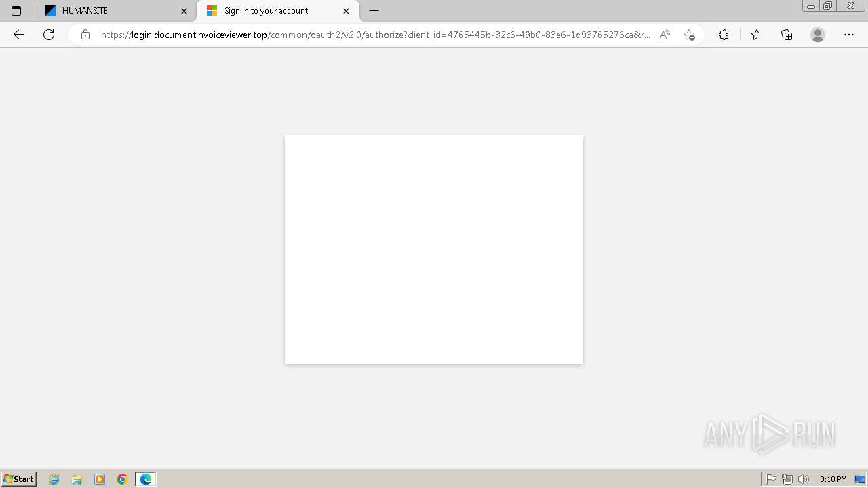Viewport: 868px width, 488px height.
Task: Open the Favorites list
Action: click(757, 35)
